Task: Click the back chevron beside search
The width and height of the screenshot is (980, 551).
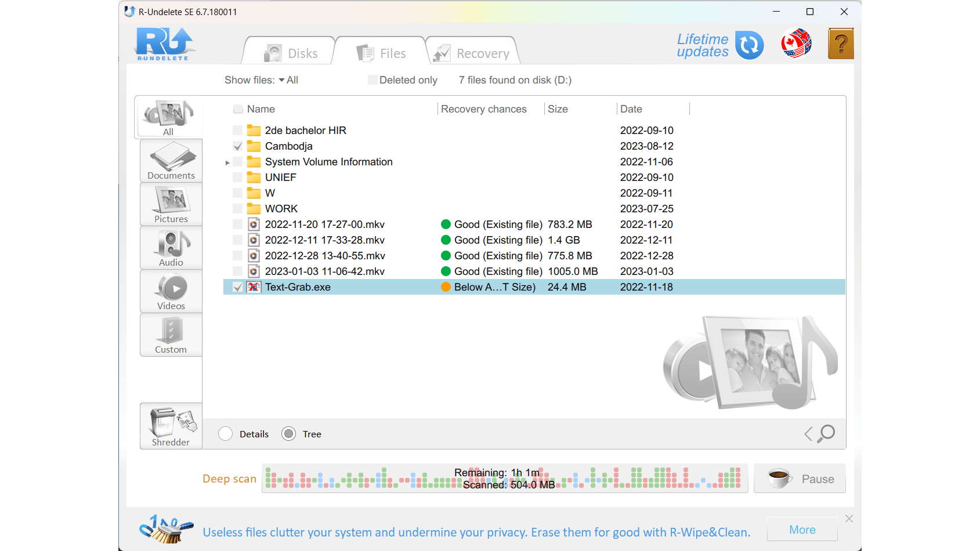Action: pos(808,434)
